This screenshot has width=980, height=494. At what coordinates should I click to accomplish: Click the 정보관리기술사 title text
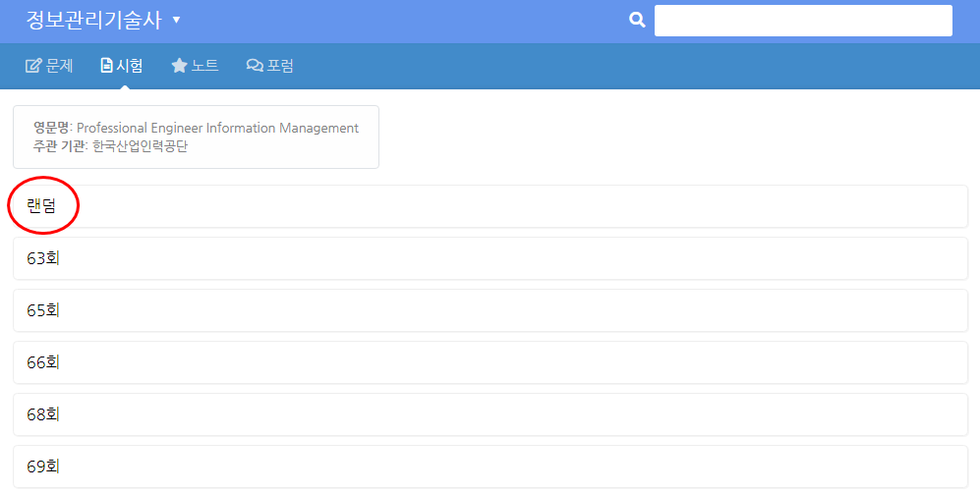pos(93,20)
